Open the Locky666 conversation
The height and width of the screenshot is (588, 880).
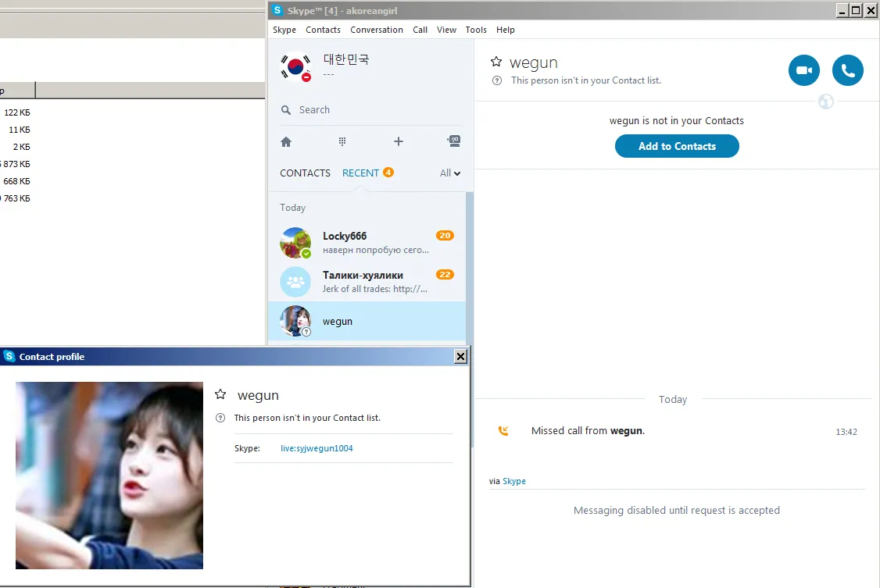click(367, 243)
